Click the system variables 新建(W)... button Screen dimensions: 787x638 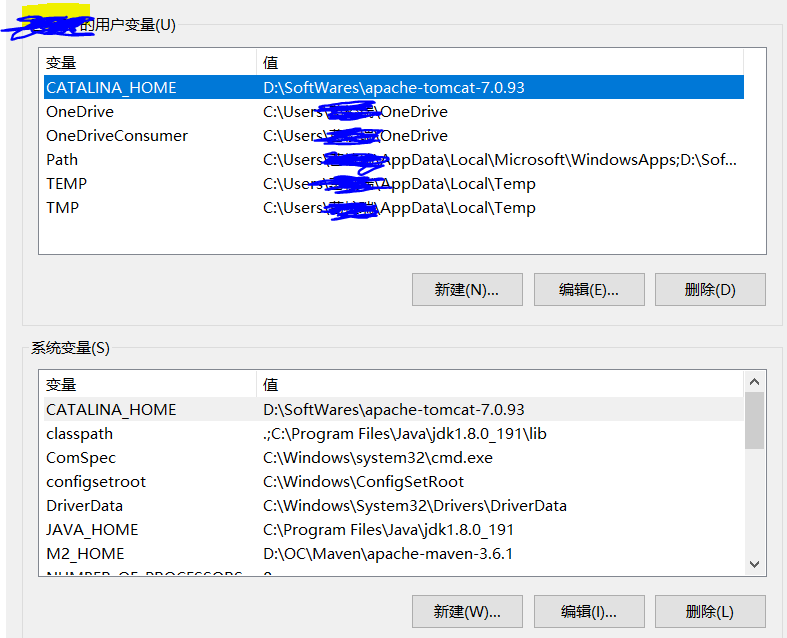pyautogui.click(x=467, y=611)
